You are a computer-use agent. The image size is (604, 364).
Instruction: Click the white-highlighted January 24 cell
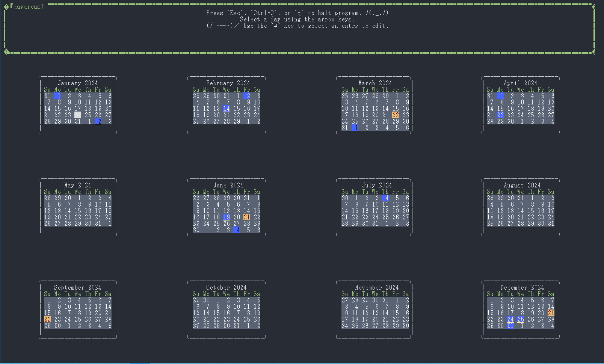(78, 115)
